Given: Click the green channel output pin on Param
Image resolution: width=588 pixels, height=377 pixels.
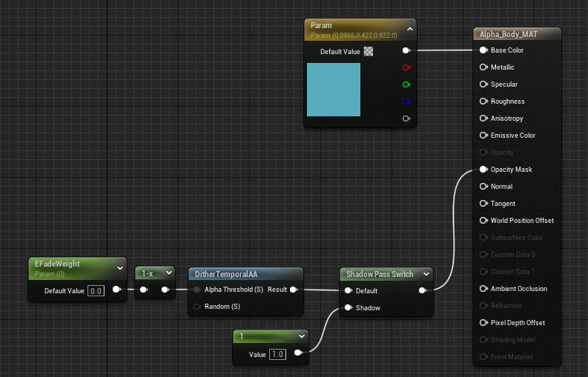Looking at the screenshot, I should point(406,84).
